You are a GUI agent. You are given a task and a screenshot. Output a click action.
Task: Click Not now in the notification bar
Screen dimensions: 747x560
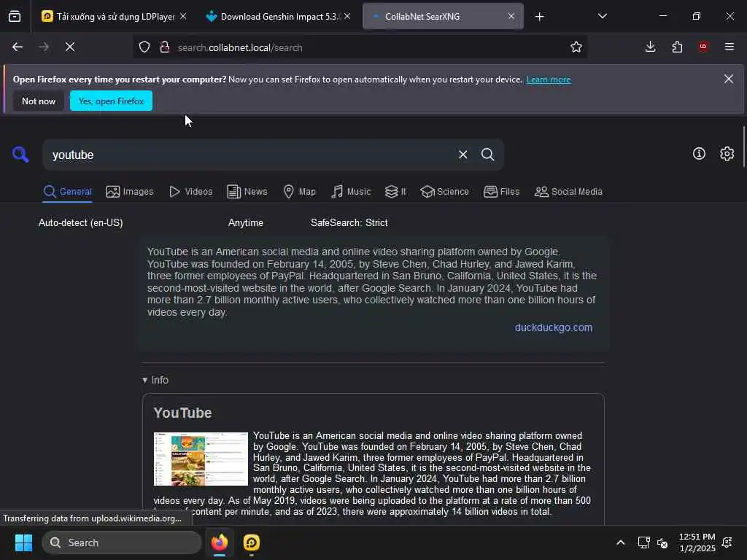click(x=39, y=101)
